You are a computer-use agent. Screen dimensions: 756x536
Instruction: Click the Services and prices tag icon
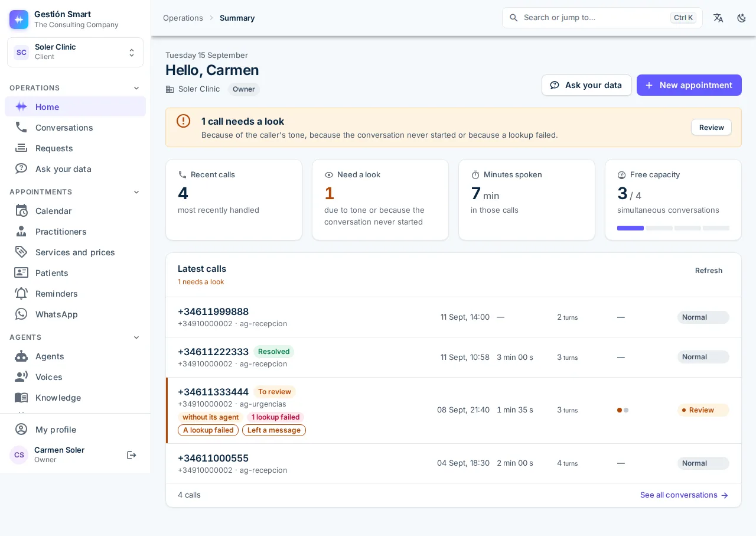click(x=21, y=252)
